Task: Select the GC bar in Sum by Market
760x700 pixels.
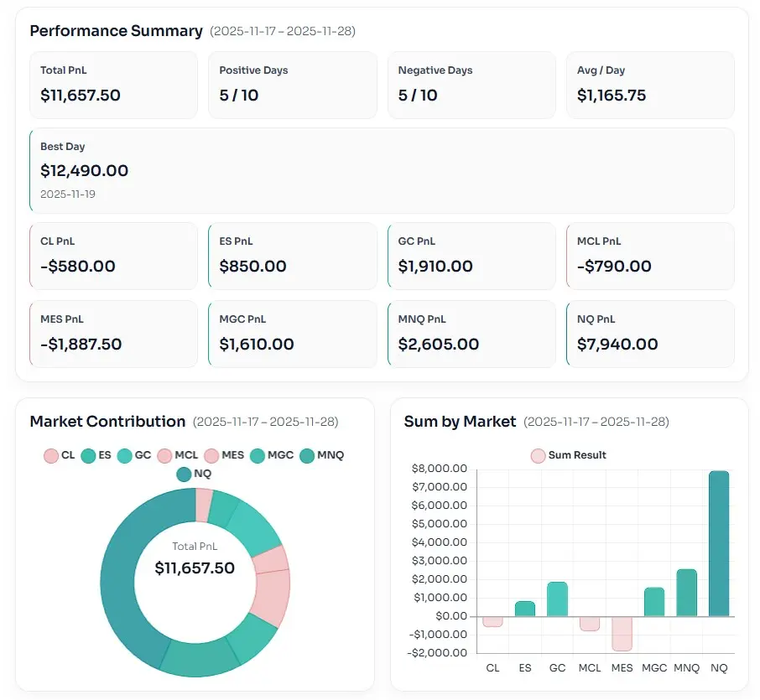Action: point(557,599)
